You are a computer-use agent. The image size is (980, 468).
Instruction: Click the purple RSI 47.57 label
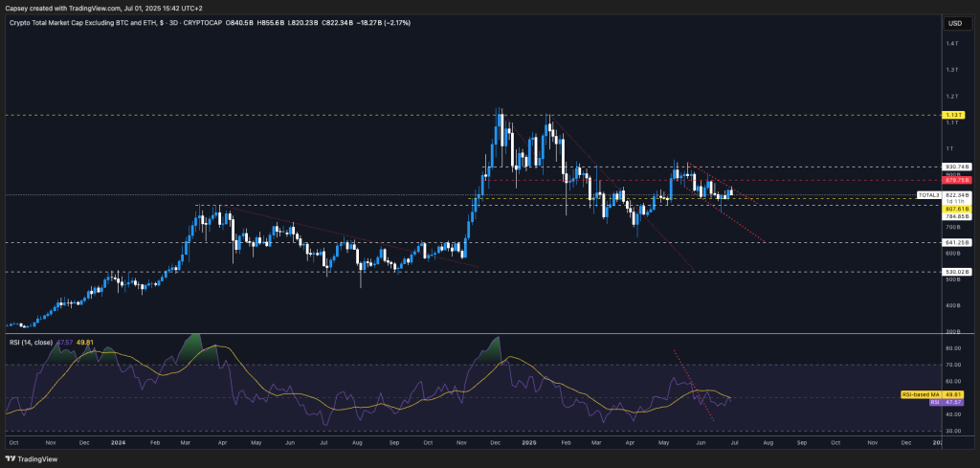pyautogui.click(x=947, y=402)
